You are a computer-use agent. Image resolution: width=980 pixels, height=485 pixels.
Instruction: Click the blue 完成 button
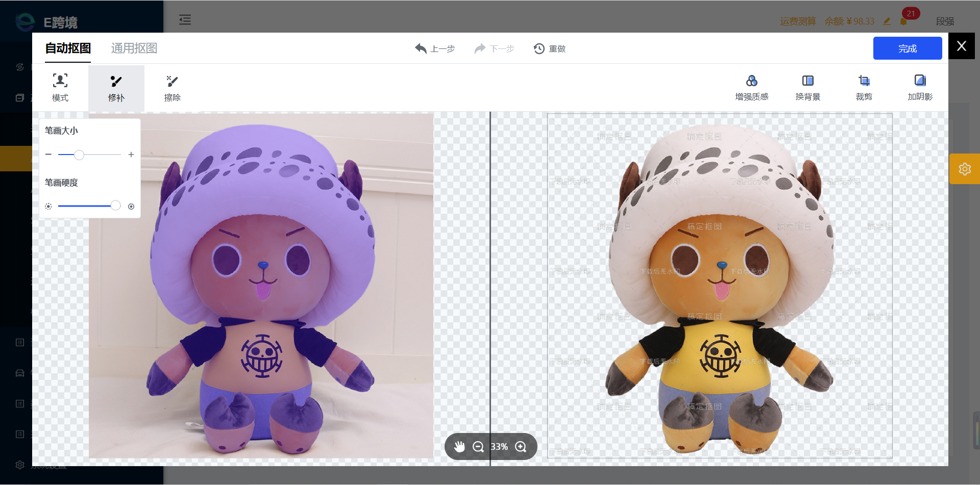click(x=908, y=48)
